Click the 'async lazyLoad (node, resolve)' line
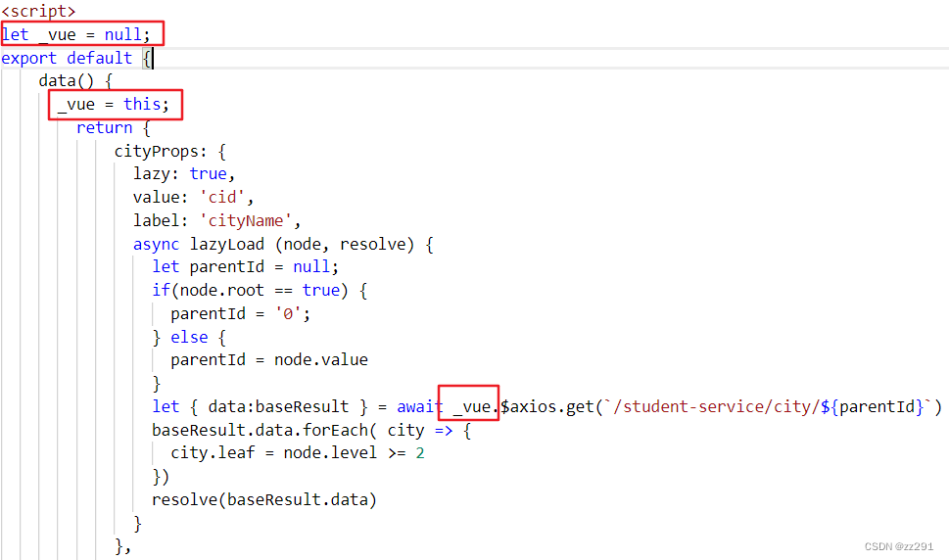Screen dimensions: 949x560 283,245
